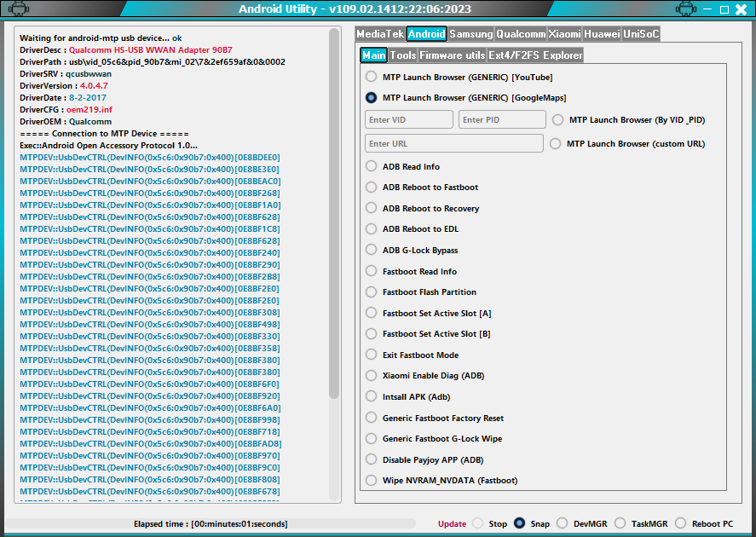This screenshot has width=756, height=537.
Task: Click the Update link in status bar
Action: pos(452,524)
